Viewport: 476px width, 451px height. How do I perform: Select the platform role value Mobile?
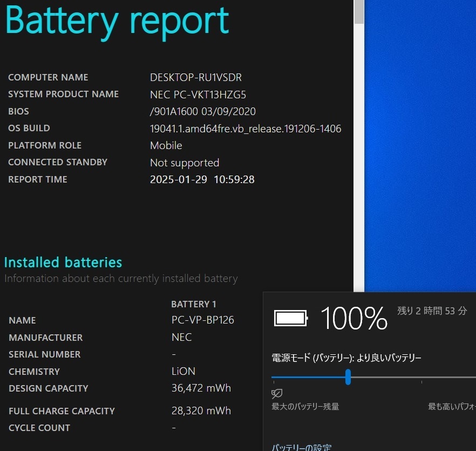(166, 146)
